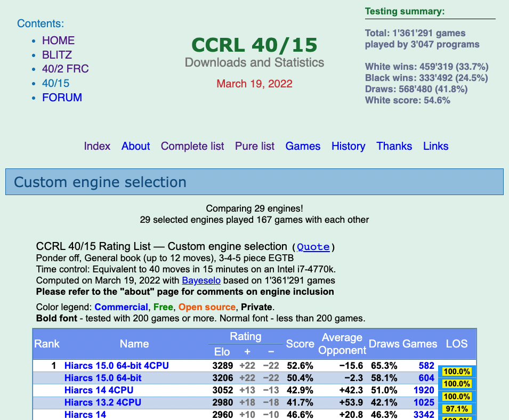This screenshot has width=509, height=420.
Task: Open the 1920 games link
Action: click(424, 391)
